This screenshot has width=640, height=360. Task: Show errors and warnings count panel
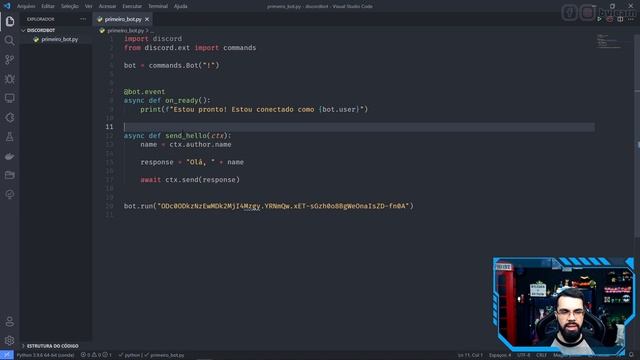96,355
